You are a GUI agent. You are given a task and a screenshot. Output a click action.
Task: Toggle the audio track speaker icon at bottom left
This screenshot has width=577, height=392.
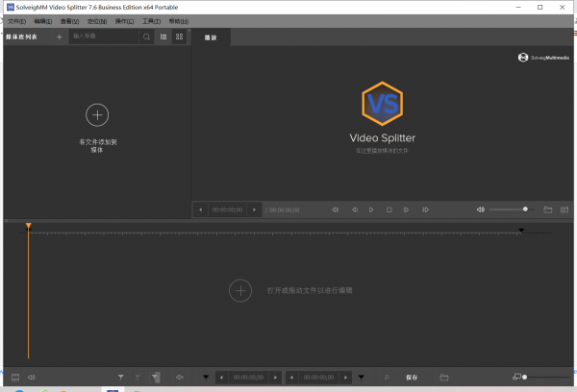[32, 377]
